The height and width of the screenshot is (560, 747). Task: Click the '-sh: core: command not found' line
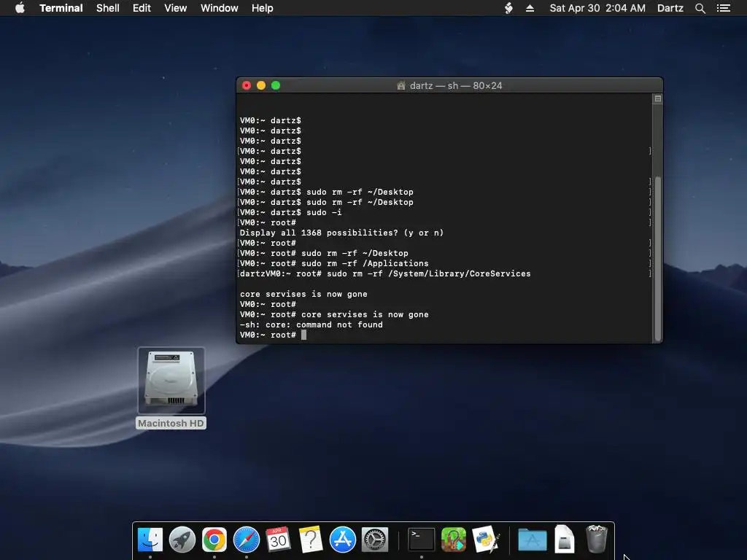point(311,324)
